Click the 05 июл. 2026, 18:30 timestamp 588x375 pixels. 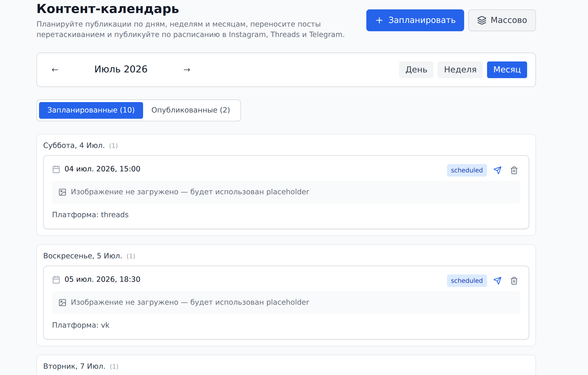point(103,279)
